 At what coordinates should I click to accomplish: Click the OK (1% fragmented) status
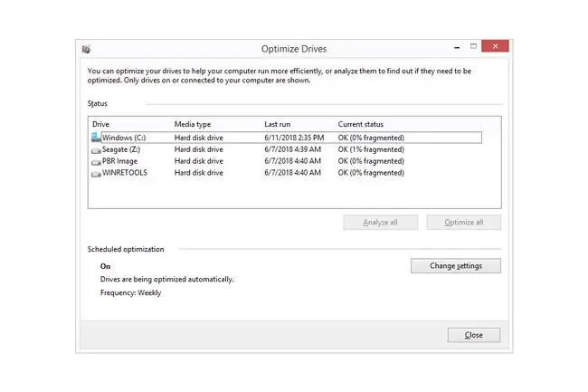pos(371,149)
